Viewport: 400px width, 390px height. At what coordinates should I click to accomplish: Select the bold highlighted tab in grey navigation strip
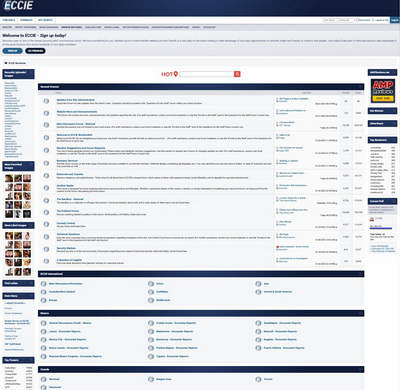[x=71, y=27]
